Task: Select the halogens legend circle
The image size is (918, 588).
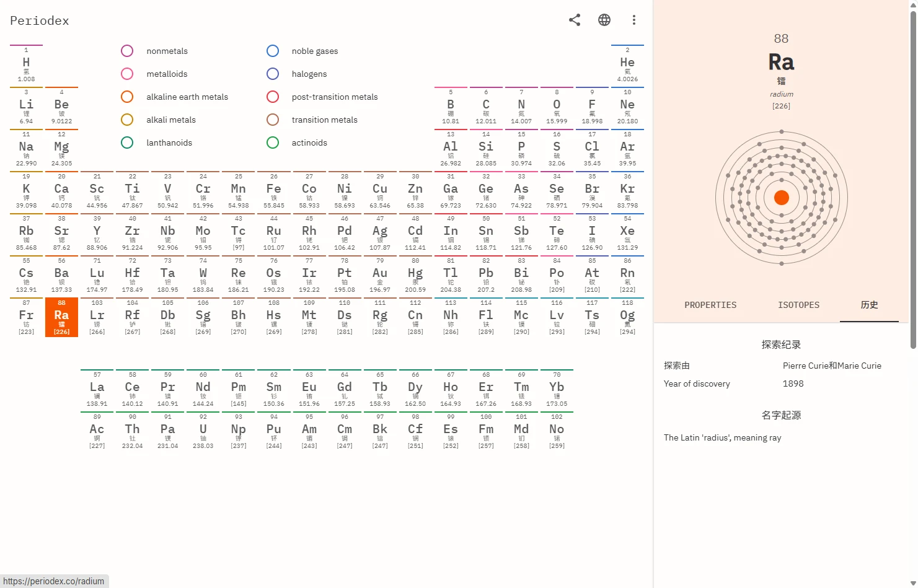Action: click(x=273, y=74)
